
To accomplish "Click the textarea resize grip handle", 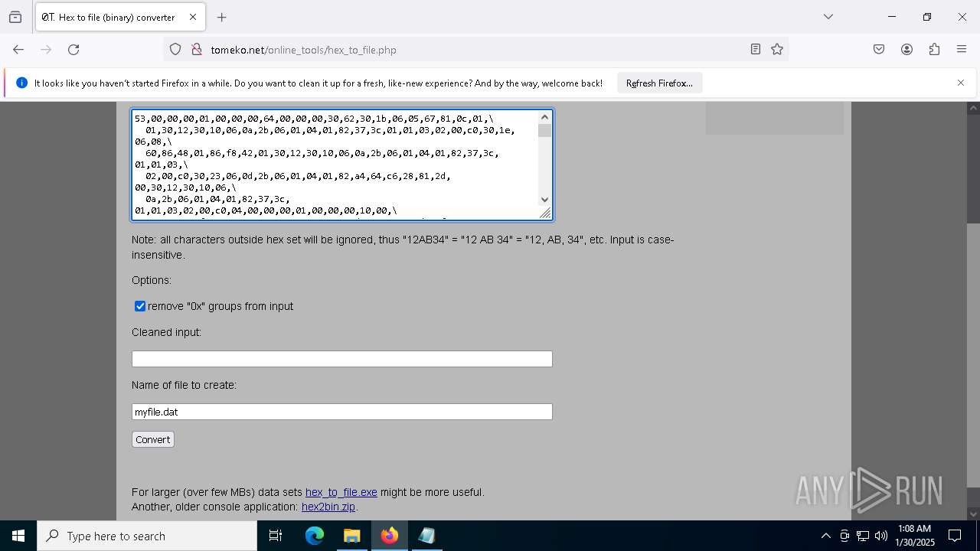I will coord(545,214).
